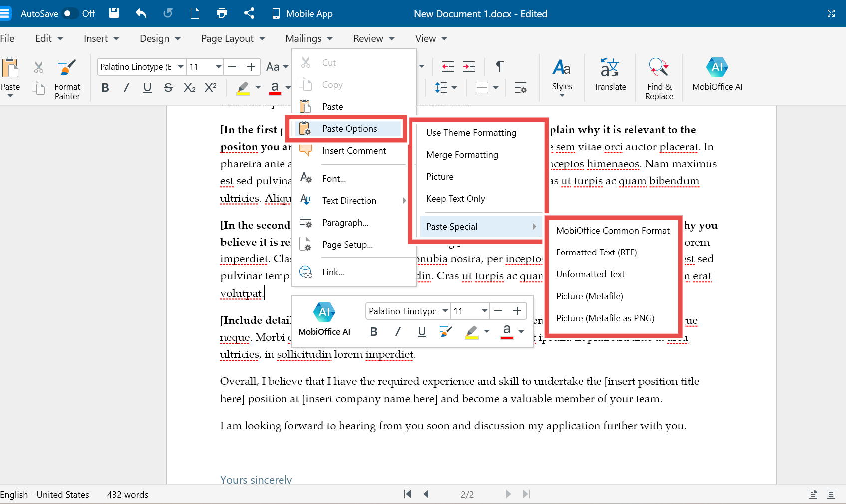The image size is (846, 504).
Task: Open the Mobile App link
Action: coord(302,14)
